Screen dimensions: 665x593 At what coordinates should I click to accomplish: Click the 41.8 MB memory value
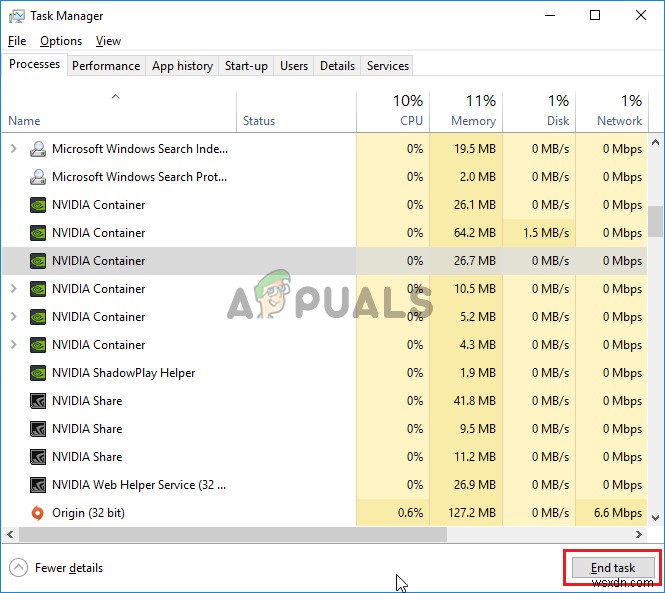coord(475,401)
